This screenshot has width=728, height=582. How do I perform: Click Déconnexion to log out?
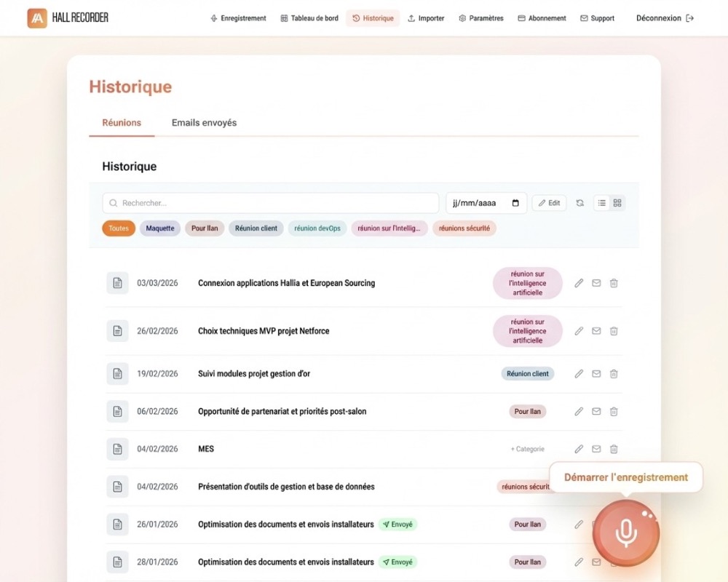665,18
